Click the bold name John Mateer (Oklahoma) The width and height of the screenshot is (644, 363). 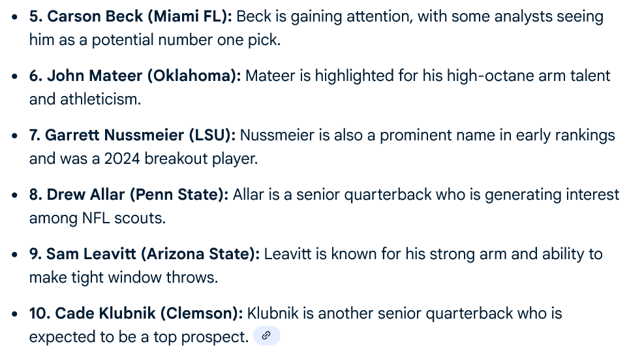(x=135, y=76)
